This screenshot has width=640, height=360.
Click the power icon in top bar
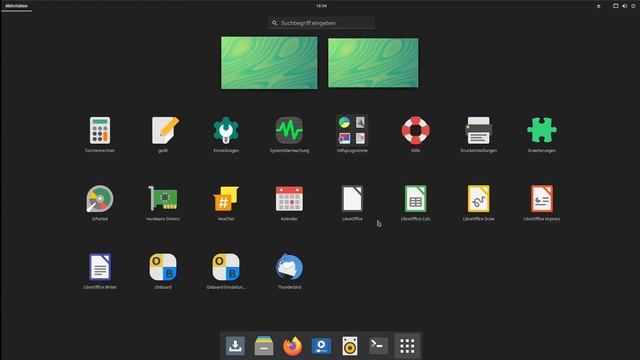tap(633, 6)
